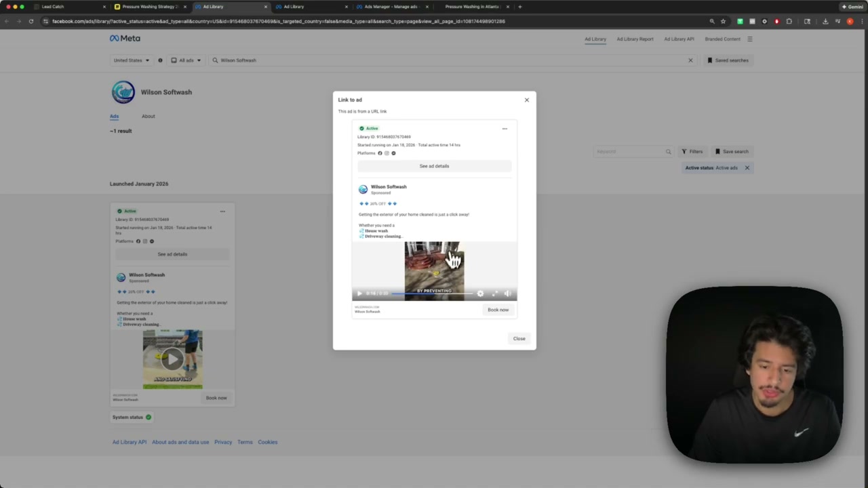Screen dimensions: 868x488
Task: Open the United States country dropdown
Action: (132, 60)
